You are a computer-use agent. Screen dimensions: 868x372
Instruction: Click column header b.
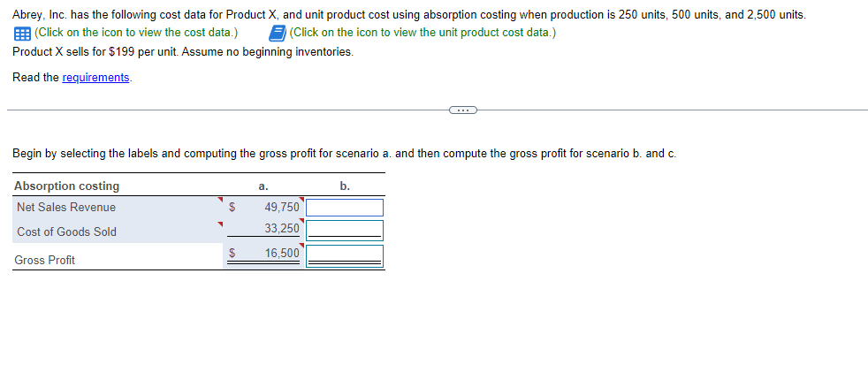(345, 186)
